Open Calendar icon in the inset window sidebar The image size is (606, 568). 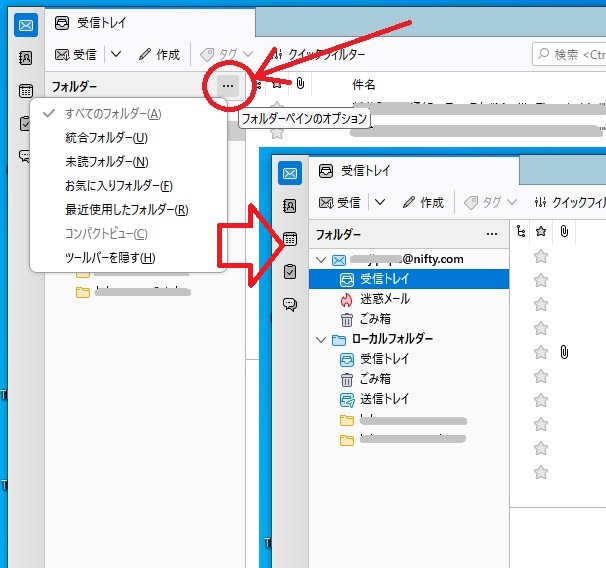[290, 239]
